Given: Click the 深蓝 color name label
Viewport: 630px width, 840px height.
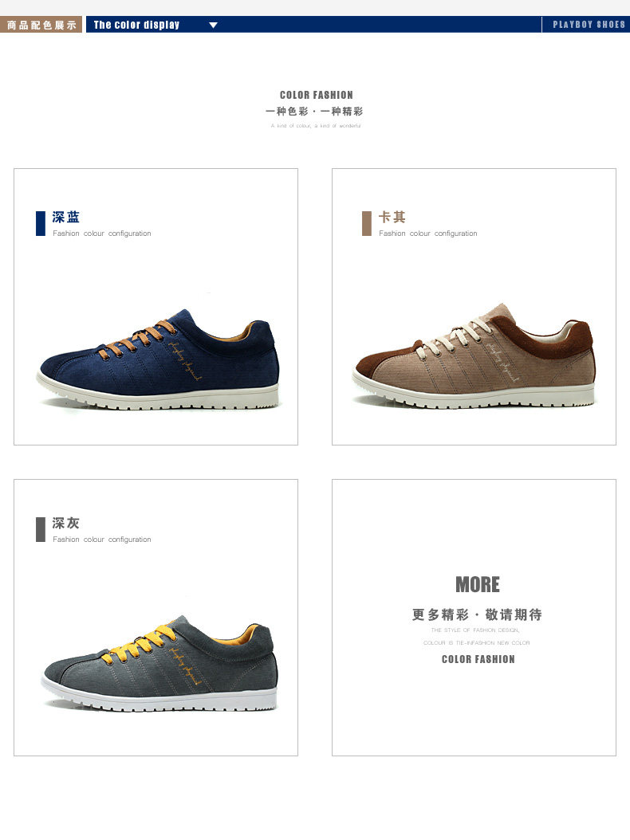Looking at the screenshot, I should (66, 217).
